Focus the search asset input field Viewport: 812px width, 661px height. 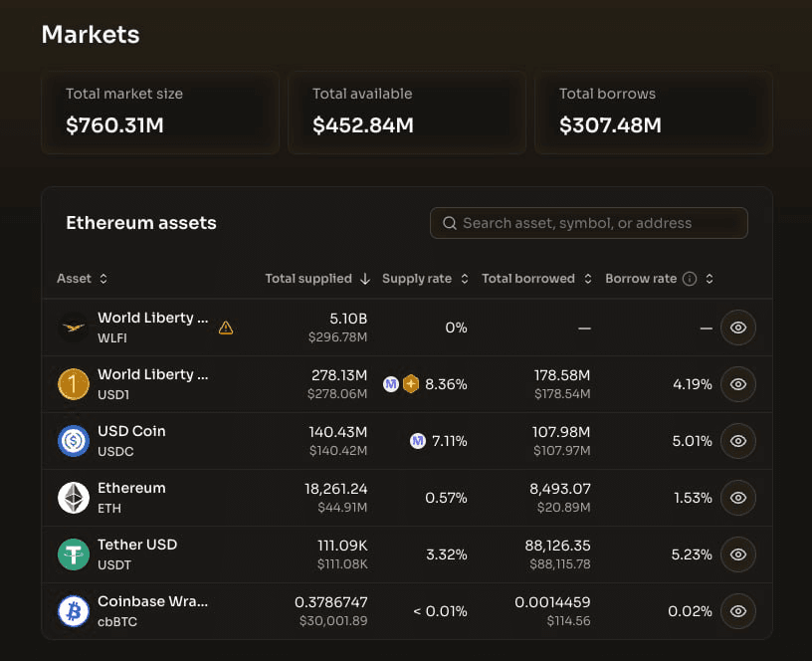(589, 223)
